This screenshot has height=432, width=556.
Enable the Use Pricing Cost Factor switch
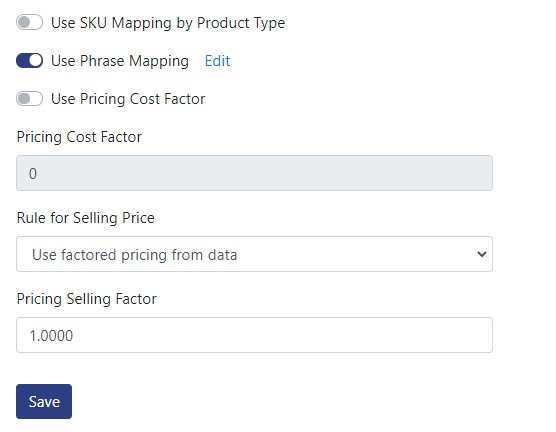(x=29, y=99)
